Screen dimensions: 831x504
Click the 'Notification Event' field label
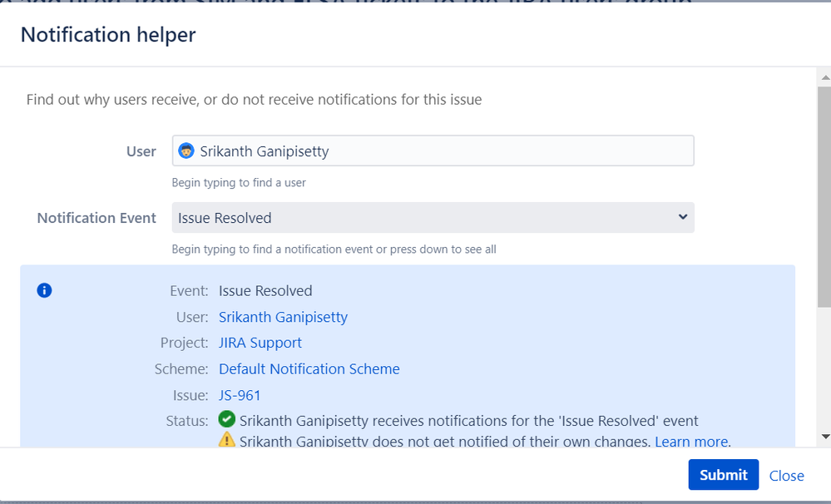(96, 218)
